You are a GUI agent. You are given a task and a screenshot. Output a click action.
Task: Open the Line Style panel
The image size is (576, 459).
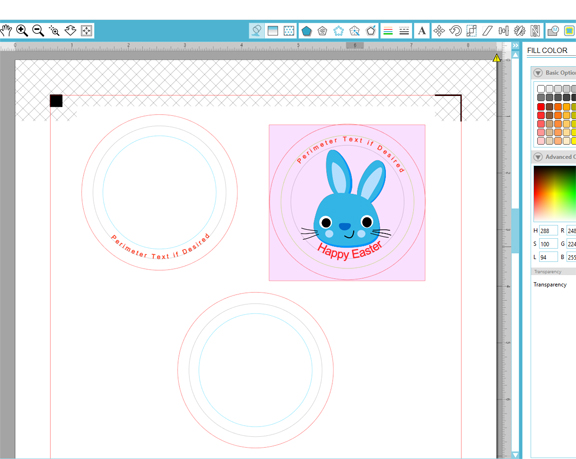click(x=404, y=31)
